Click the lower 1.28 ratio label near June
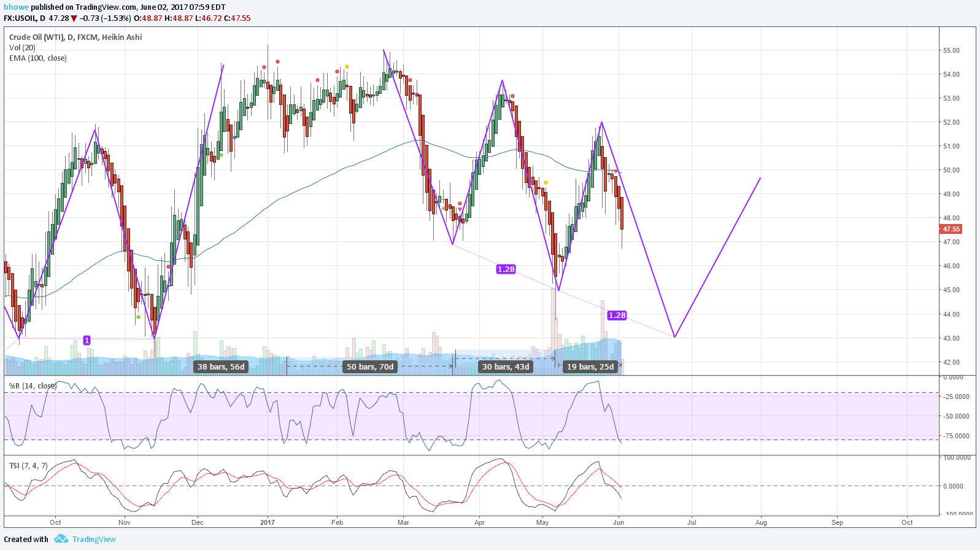The width and height of the screenshot is (980, 550). [x=617, y=316]
